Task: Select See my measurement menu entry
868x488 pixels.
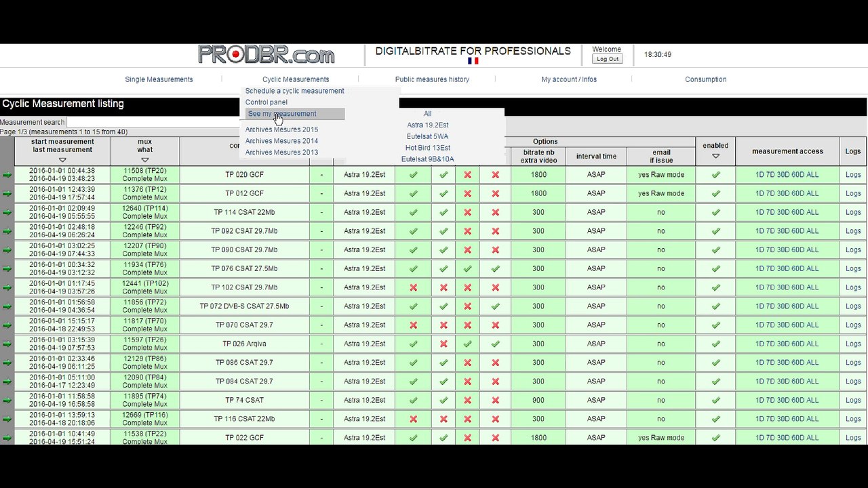Action: (x=295, y=114)
